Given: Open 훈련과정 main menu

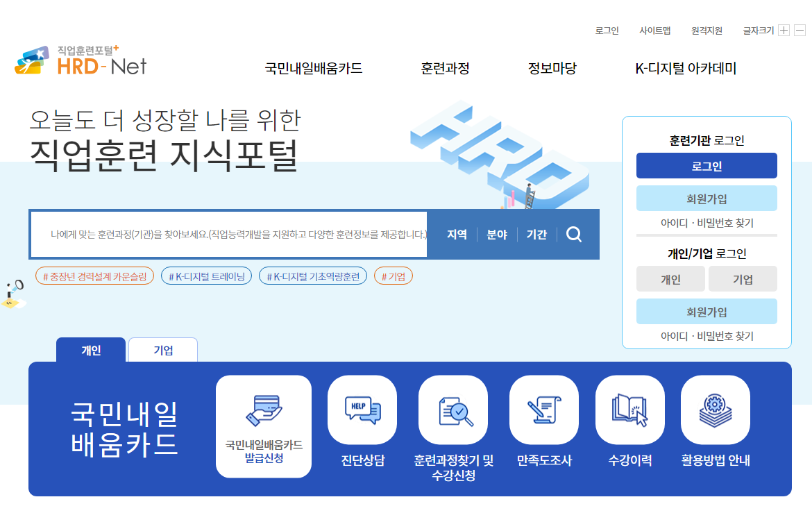Looking at the screenshot, I should [x=445, y=69].
